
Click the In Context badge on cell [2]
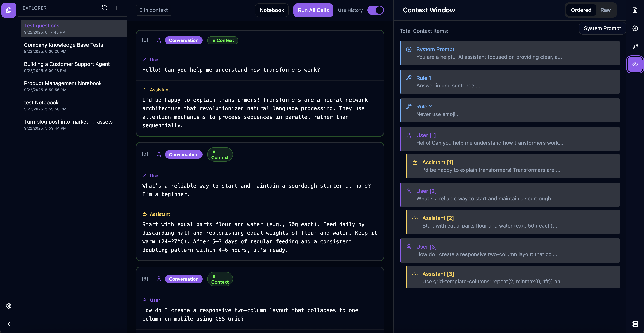[x=220, y=154]
